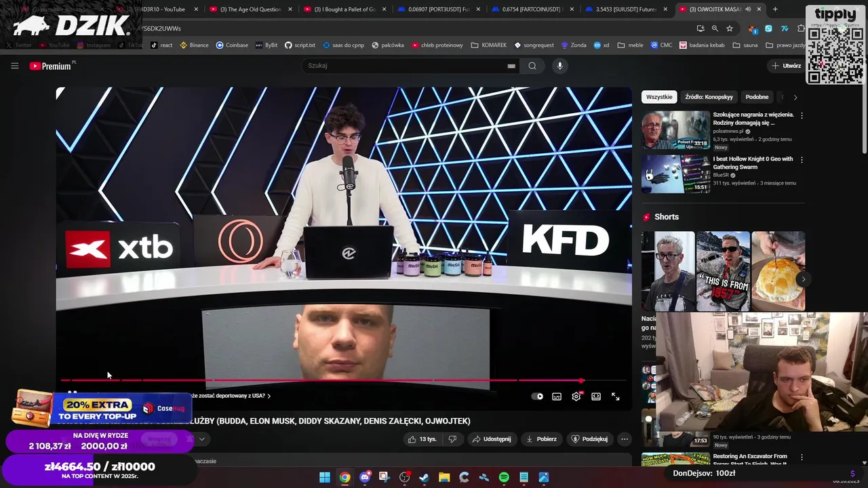Open player settings gear
This screenshot has width=868, height=488.
click(x=576, y=396)
